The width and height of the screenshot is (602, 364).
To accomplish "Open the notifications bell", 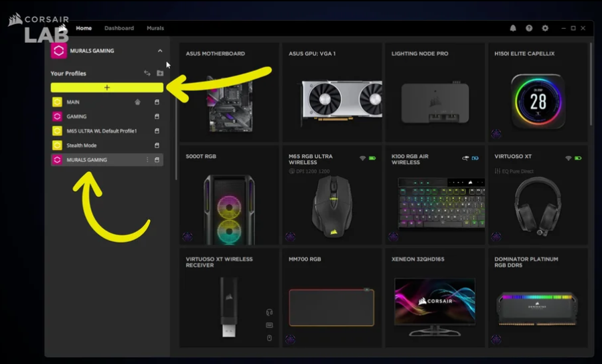I will click(512, 28).
